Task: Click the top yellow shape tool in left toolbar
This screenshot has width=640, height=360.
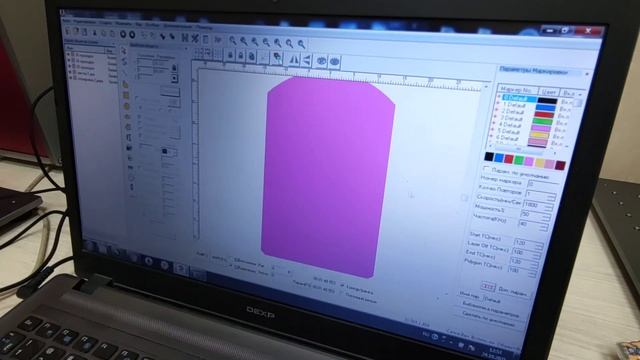Action: coord(125,84)
